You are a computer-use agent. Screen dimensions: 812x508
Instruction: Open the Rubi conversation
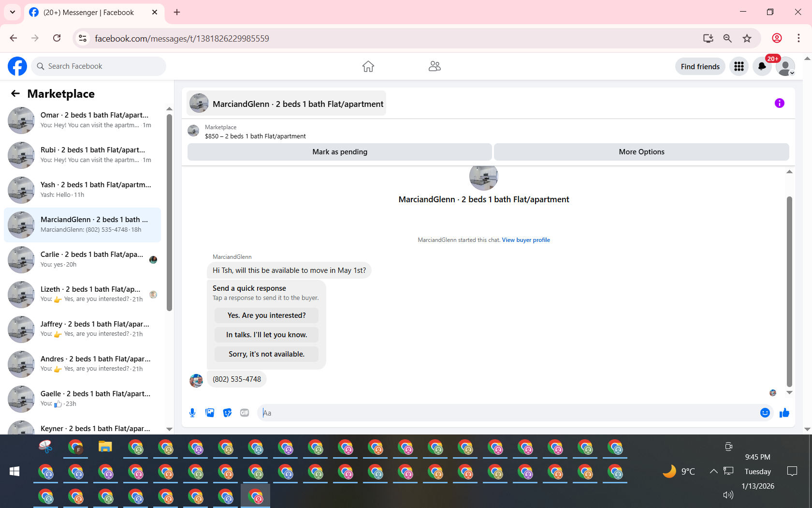tap(82, 155)
